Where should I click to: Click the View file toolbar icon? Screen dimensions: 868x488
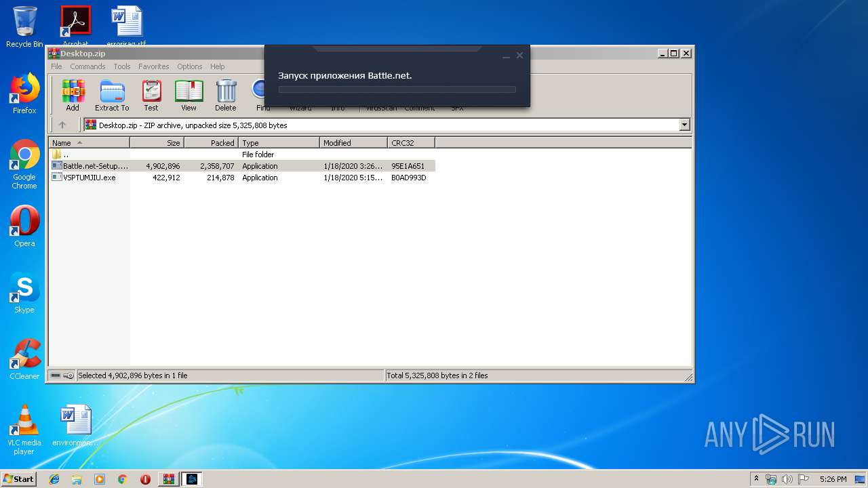(189, 95)
